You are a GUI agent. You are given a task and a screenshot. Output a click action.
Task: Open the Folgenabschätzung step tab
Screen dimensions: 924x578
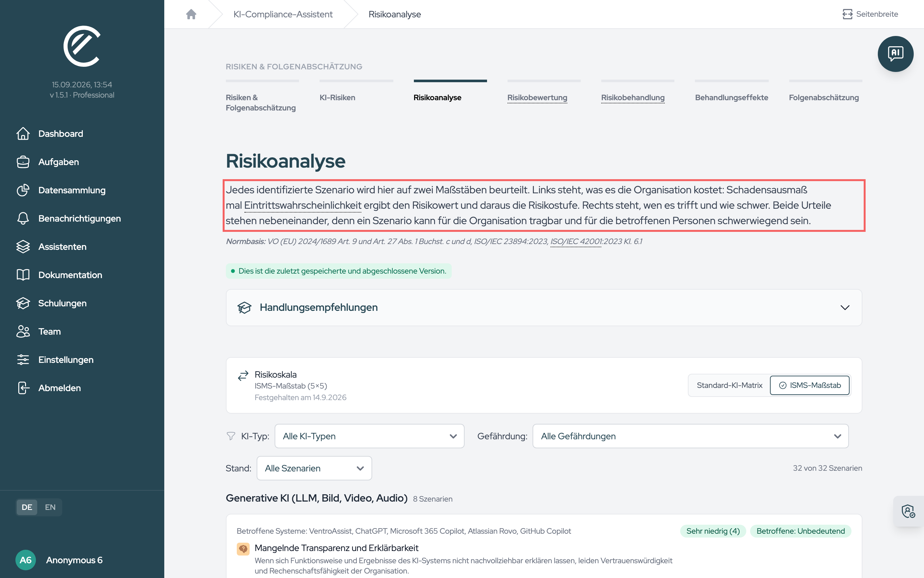(824, 98)
